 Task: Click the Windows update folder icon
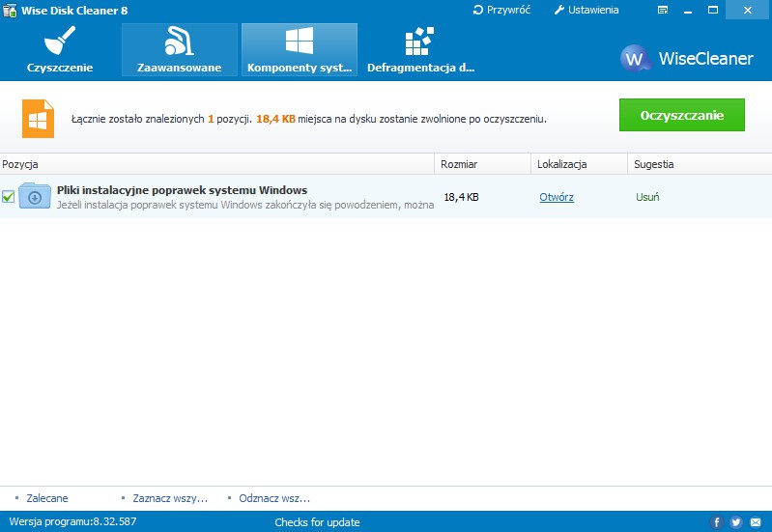[x=35, y=196]
